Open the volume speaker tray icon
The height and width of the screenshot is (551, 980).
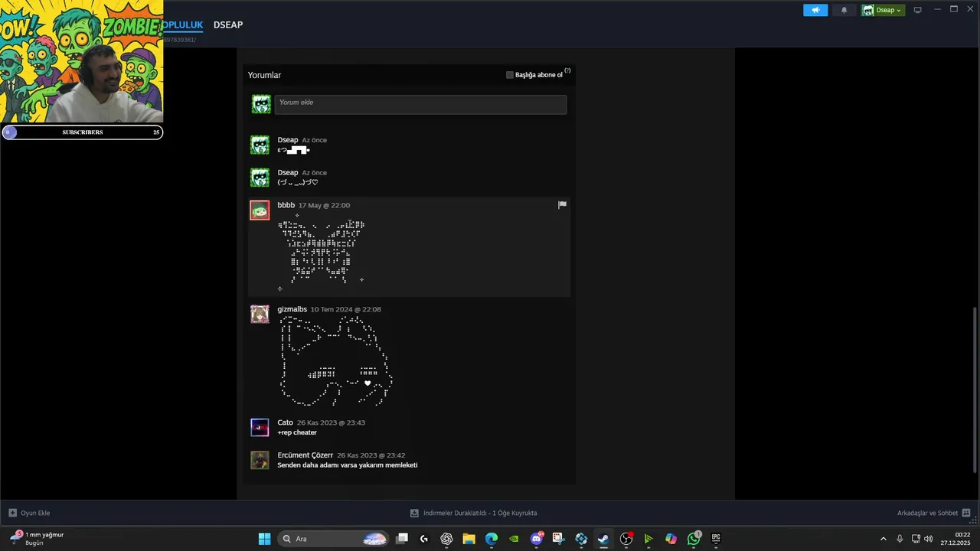pyautogui.click(x=928, y=539)
